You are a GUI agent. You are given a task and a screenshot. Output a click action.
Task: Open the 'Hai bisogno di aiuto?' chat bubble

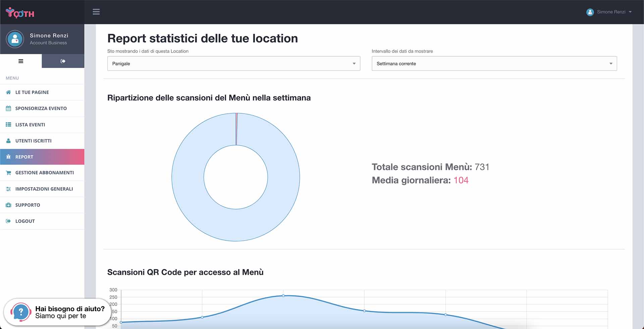[x=57, y=312]
